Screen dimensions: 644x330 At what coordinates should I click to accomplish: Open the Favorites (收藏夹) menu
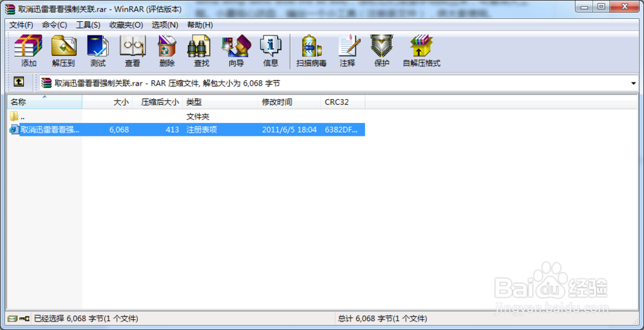click(126, 25)
